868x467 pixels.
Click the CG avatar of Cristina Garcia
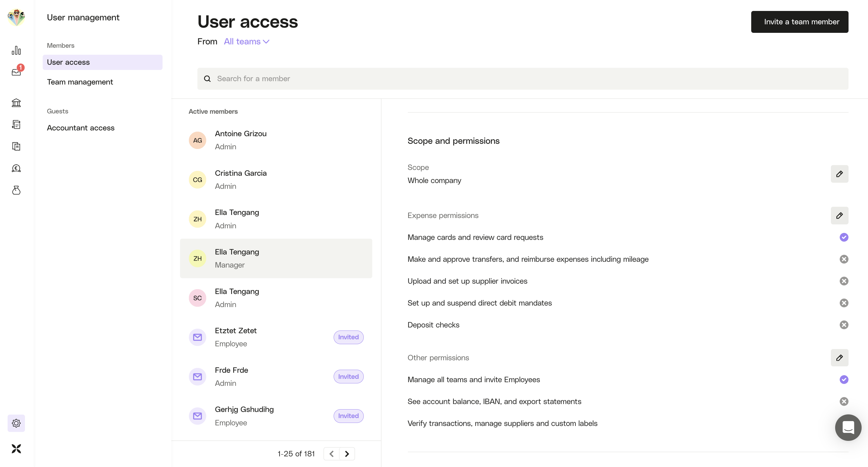(197, 180)
